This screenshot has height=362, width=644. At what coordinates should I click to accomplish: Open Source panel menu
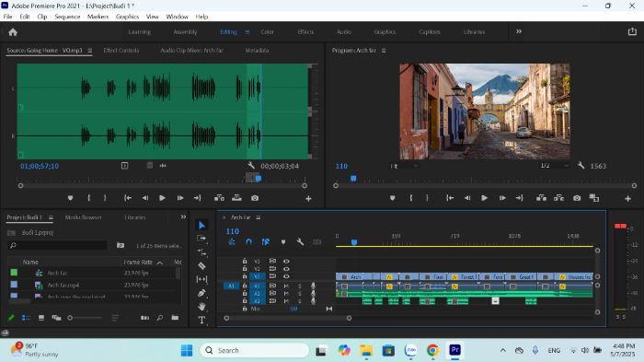coord(89,51)
